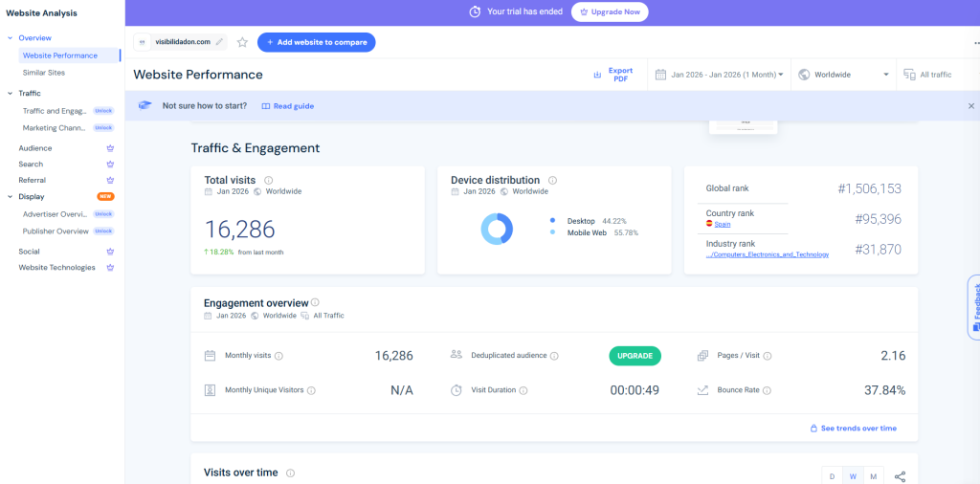Close the 'Not sure how to start' banner
Viewport: 980px width, 484px height.
coord(971,106)
